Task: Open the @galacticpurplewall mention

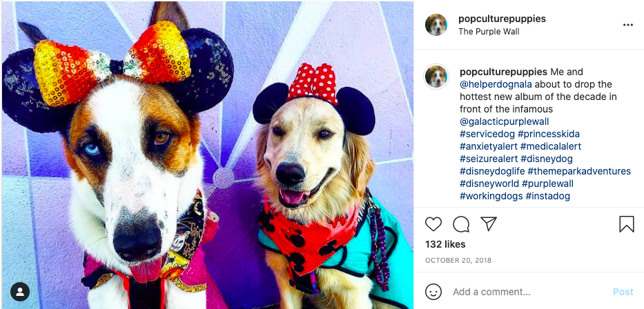Action: [x=505, y=121]
